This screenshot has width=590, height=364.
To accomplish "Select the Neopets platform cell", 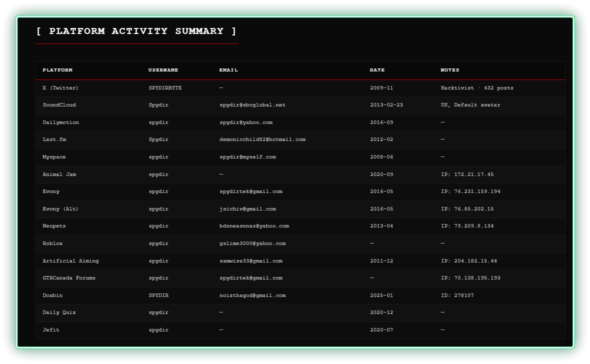I will 54,226.
